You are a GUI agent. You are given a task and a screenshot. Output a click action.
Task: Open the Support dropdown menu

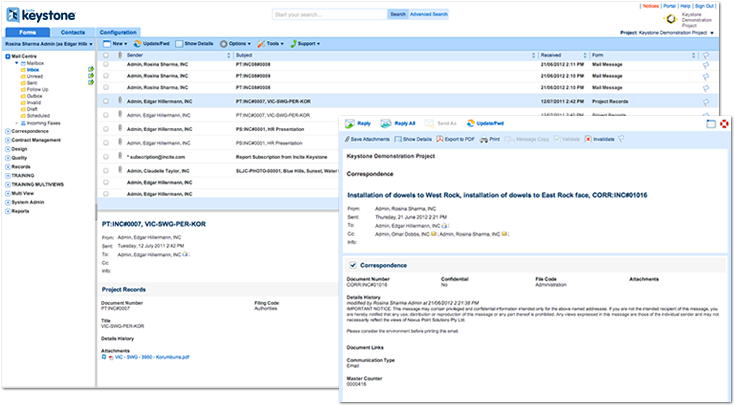pos(305,44)
